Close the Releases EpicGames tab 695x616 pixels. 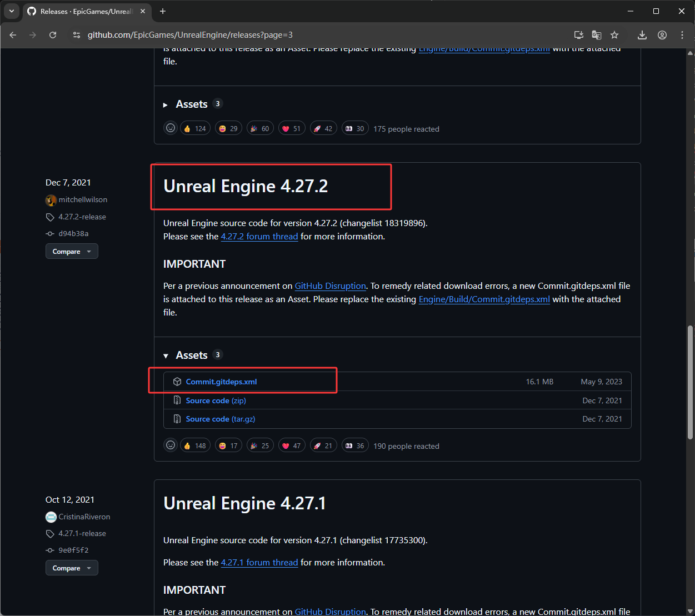(143, 11)
